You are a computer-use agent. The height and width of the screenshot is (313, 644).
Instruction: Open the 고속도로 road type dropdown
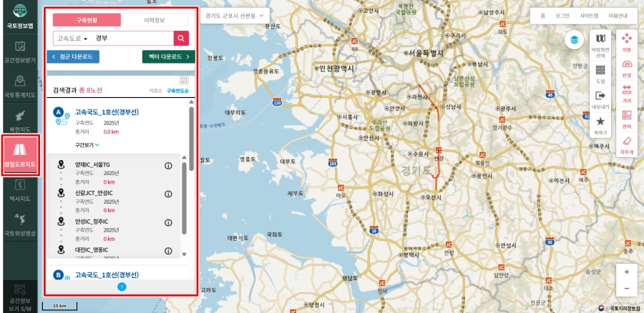pos(72,39)
